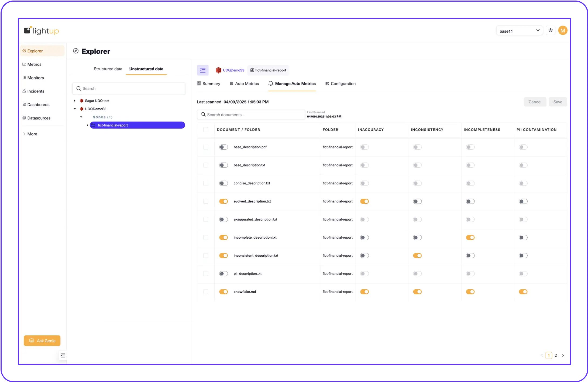This screenshot has height=382, width=588.
Task: Switch to the Summary tab
Action: tap(211, 84)
